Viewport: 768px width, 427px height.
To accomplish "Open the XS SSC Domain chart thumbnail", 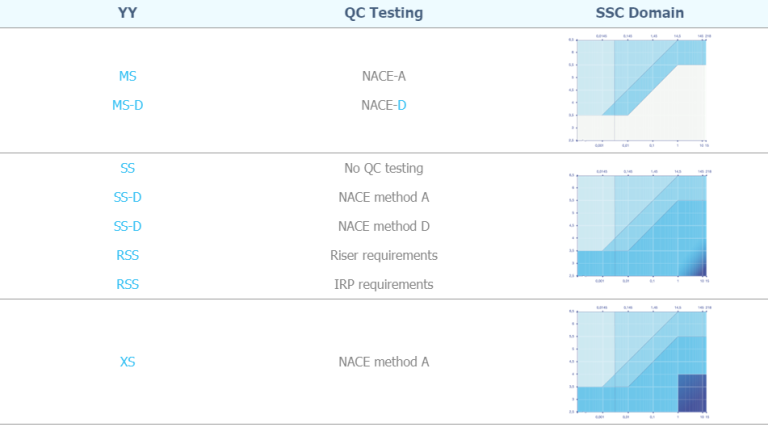I will pyautogui.click(x=639, y=362).
